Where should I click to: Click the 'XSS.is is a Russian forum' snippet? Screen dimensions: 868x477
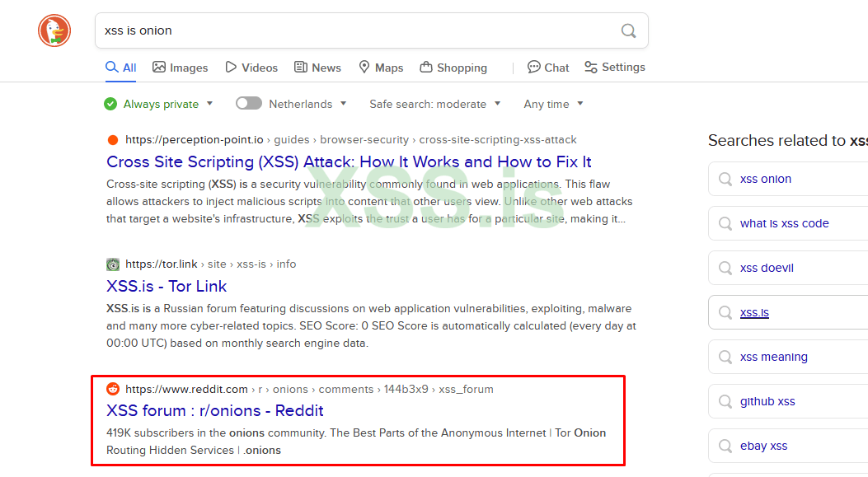point(372,326)
